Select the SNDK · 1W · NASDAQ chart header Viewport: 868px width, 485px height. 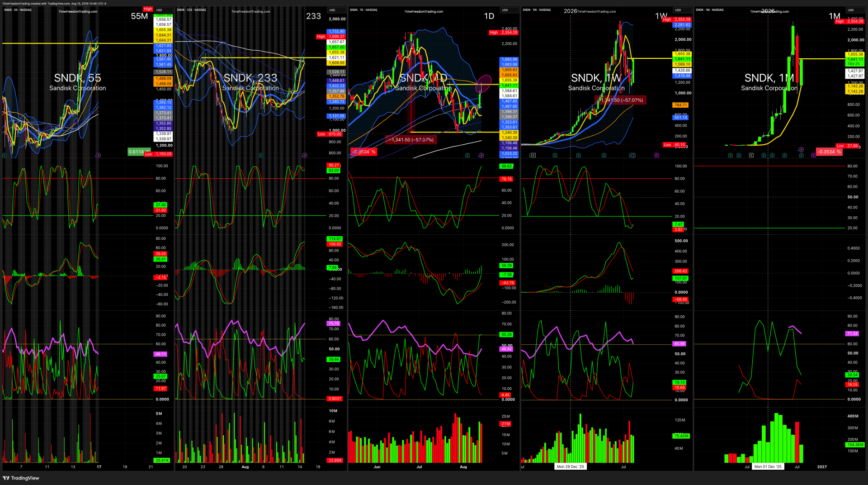tap(537, 10)
